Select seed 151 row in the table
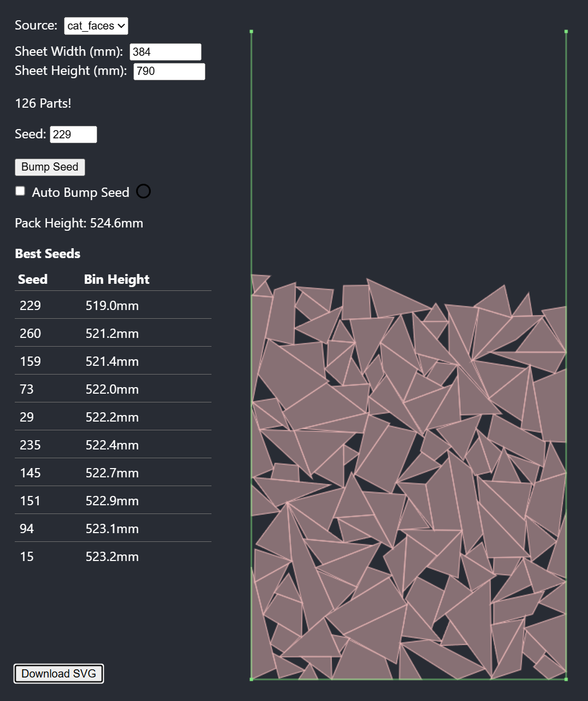This screenshot has height=701, width=588. pos(113,500)
